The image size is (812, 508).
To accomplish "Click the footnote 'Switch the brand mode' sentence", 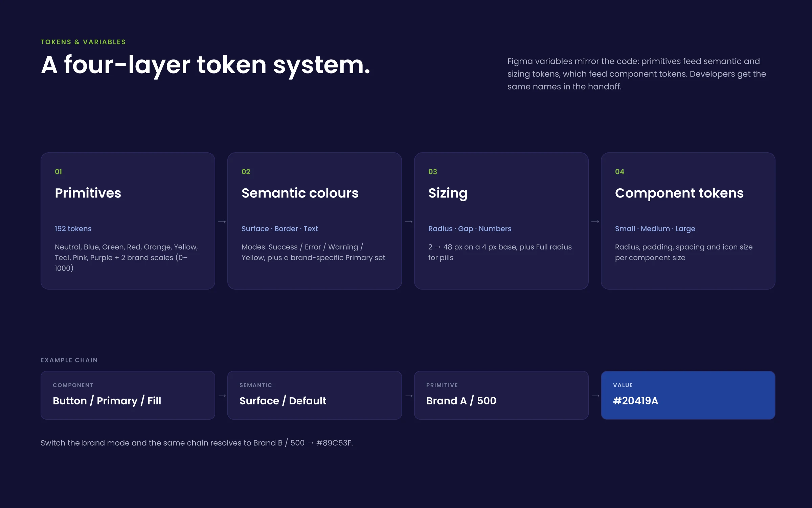I will click(197, 443).
